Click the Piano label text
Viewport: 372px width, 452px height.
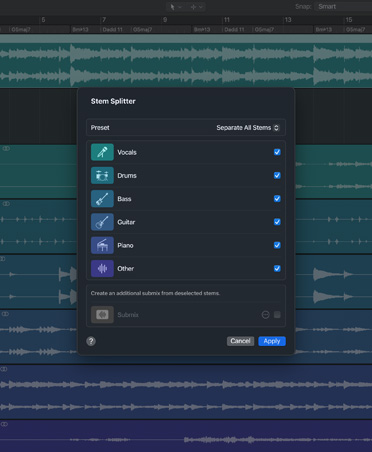[125, 246]
